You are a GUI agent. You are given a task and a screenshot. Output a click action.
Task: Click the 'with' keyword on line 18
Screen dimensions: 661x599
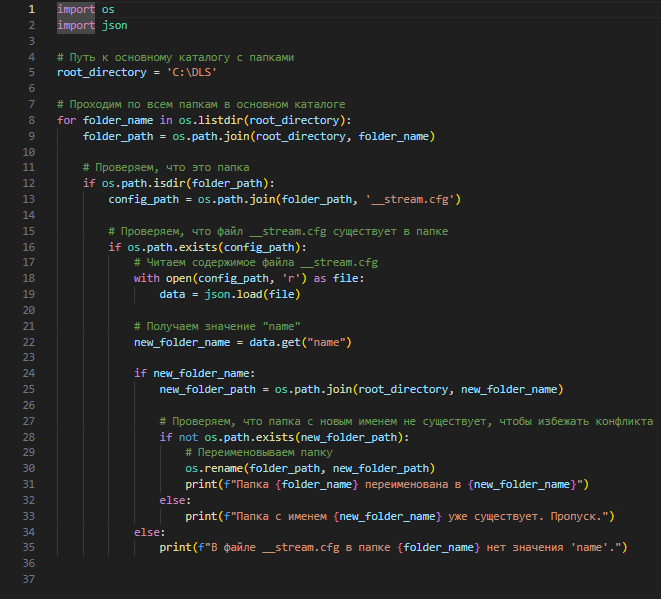[x=147, y=279]
